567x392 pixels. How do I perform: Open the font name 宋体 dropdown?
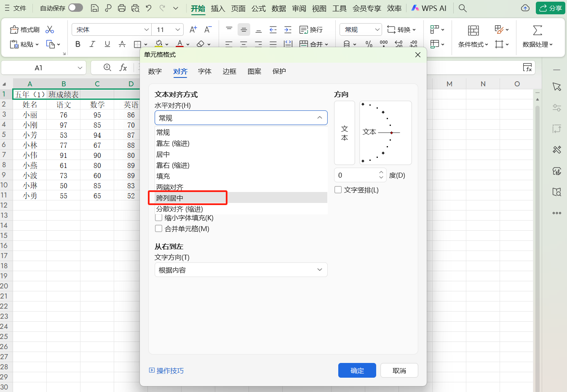pyautogui.click(x=146, y=29)
